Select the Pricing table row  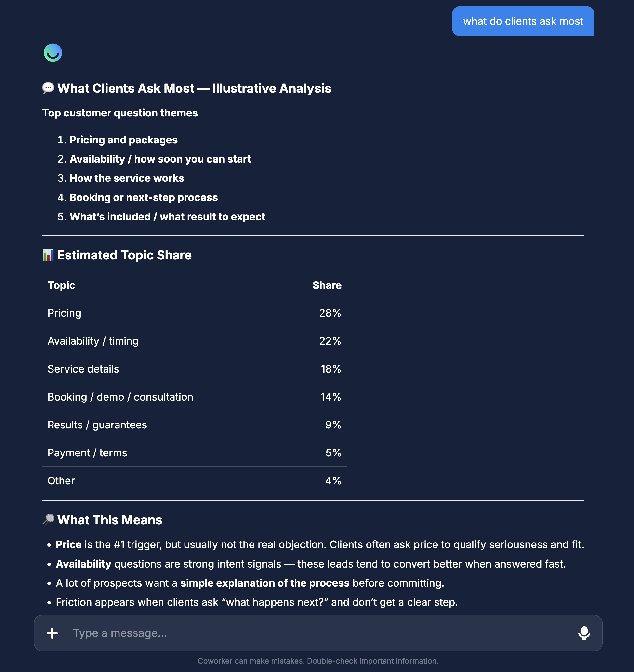pyautogui.click(x=194, y=313)
